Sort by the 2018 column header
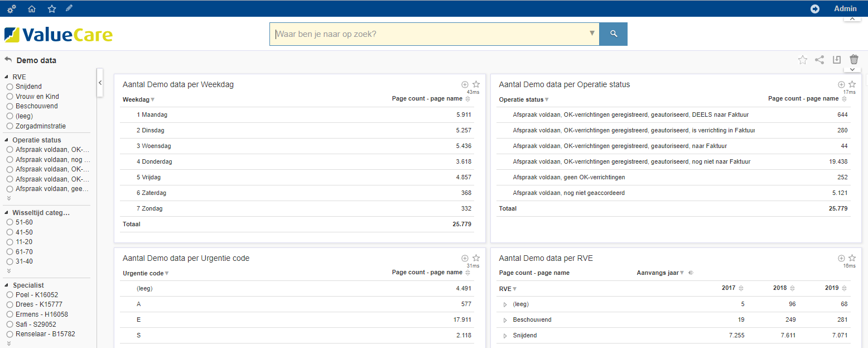The height and width of the screenshot is (348, 868). (x=792, y=288)
